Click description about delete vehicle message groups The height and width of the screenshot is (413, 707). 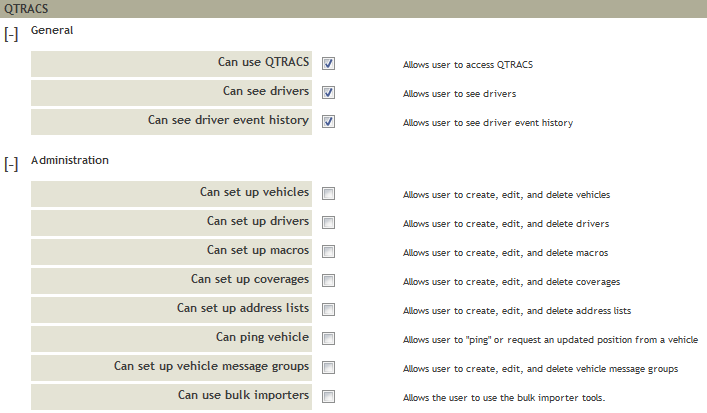point(540,369)
